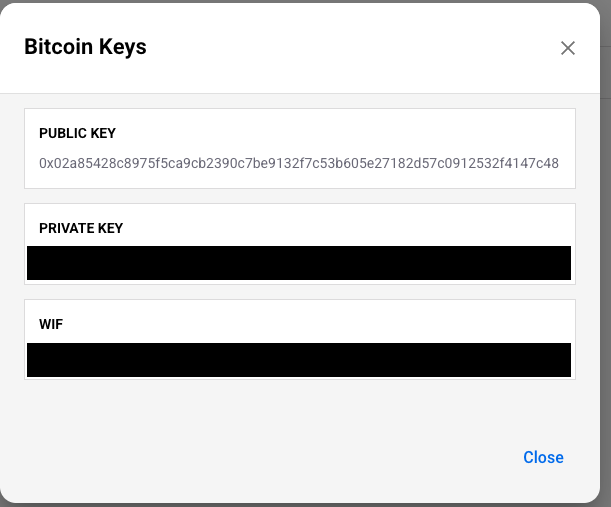Viewport: 611px width, 507px height.
Task: Click the gap between public and private key cards
Action: (299, 196)
